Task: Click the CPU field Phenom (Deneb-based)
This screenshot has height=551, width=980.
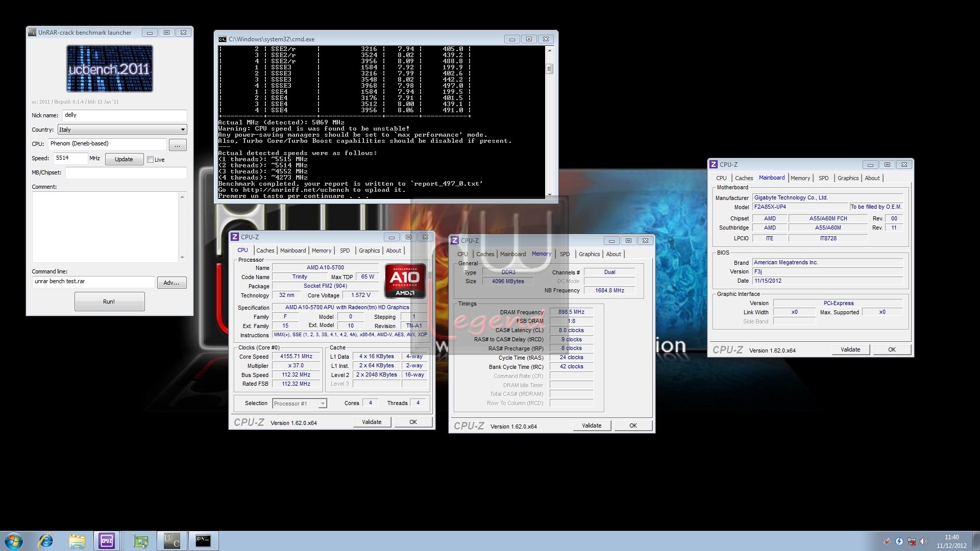Action: (107, 144)
